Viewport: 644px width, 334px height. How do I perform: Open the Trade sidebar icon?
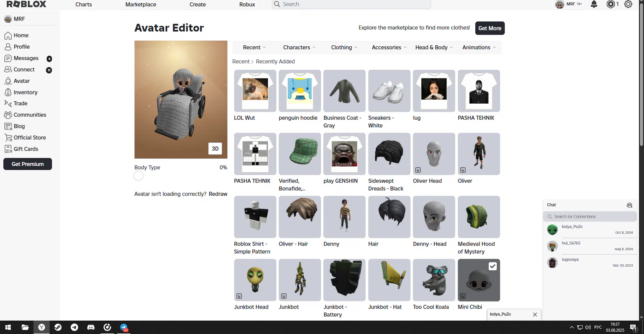(x=8, y=104)
